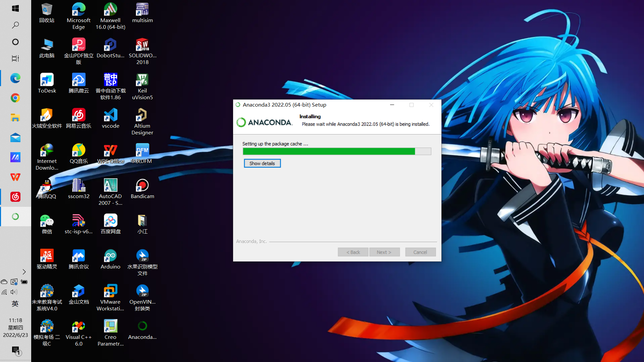This screenshot has height=362, width=644.
Task: Click the network Wi-Fi tray icon
Action: click(x=4, y=292)
